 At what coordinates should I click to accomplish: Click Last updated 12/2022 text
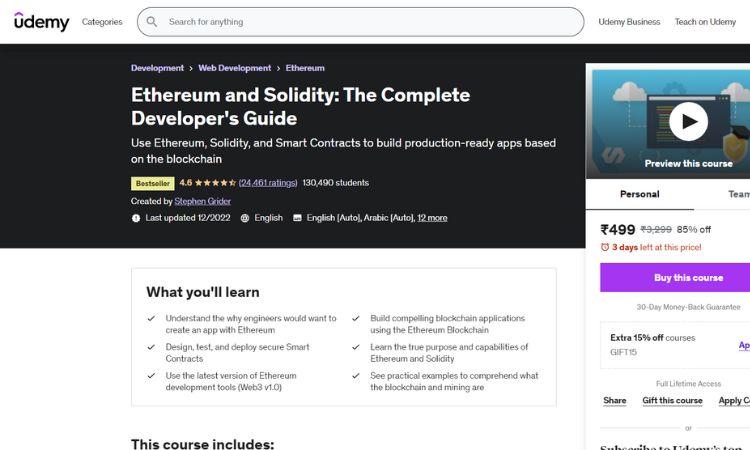(x=188, y=218)
